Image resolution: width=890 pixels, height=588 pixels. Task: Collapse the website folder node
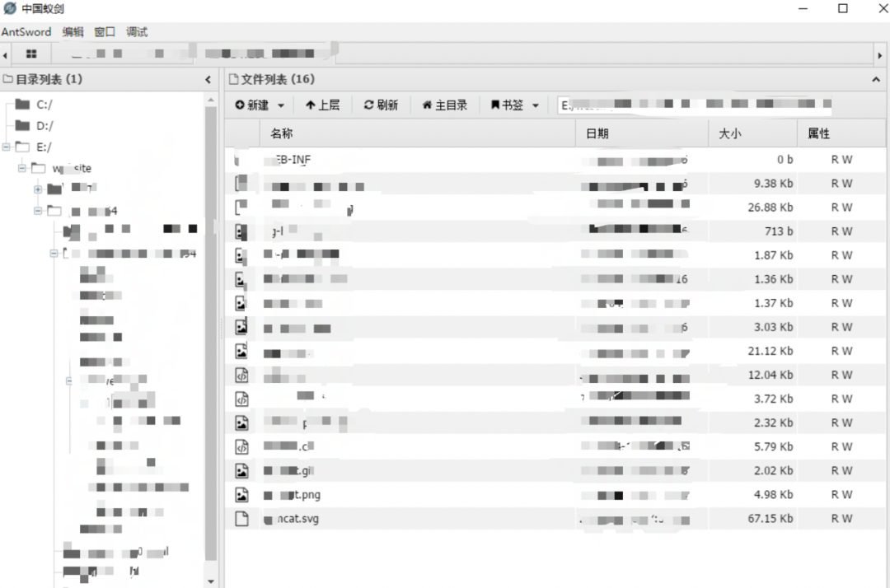click(22, 168)
